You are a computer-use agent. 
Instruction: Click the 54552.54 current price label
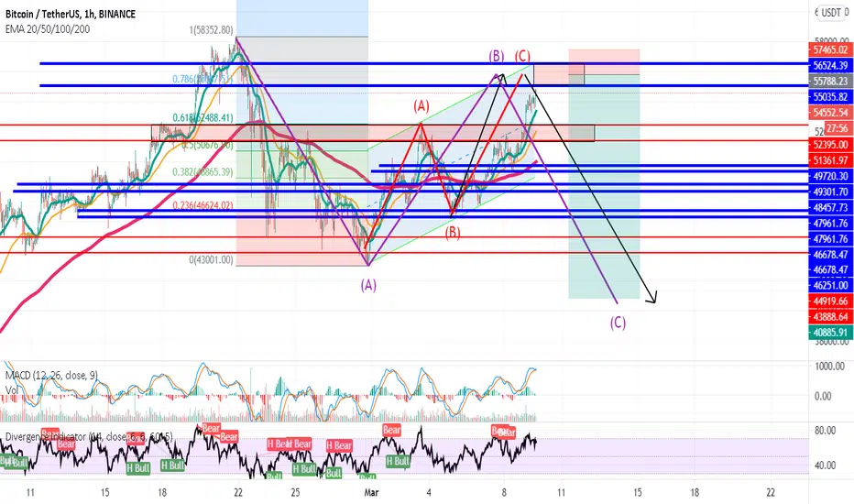tap(830, 113)
